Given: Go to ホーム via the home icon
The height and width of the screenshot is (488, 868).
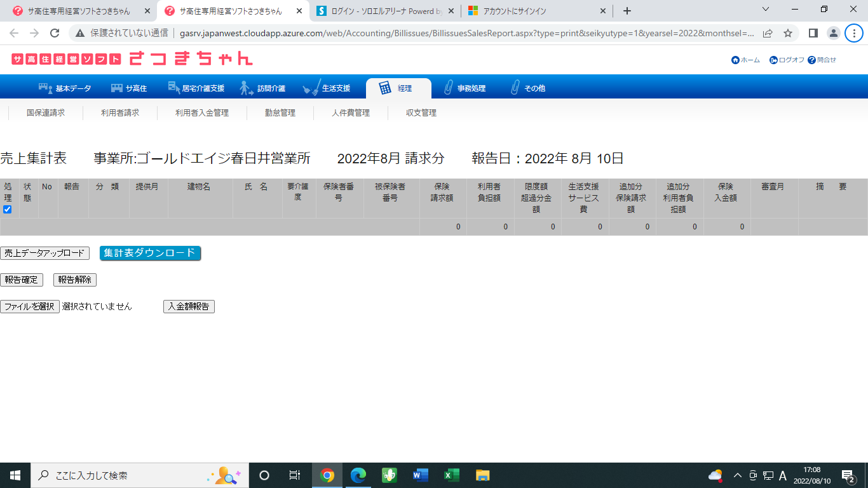Looking at the screenshot, I should point(736,60).
